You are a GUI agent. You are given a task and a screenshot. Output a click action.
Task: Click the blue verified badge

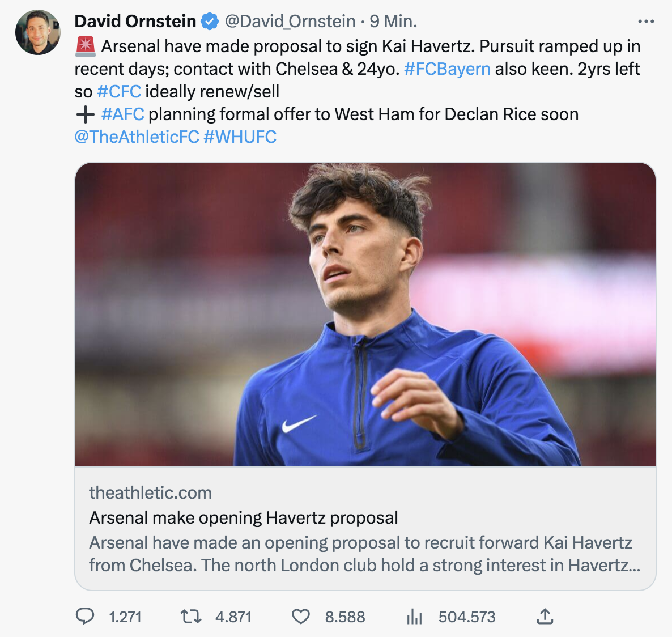[210, 22]
